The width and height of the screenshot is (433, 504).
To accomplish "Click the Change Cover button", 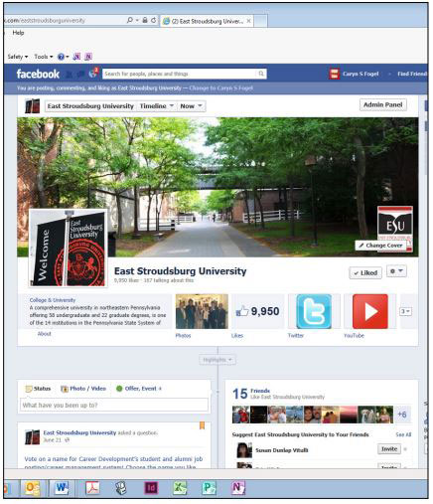I will (x=380, y=246).
